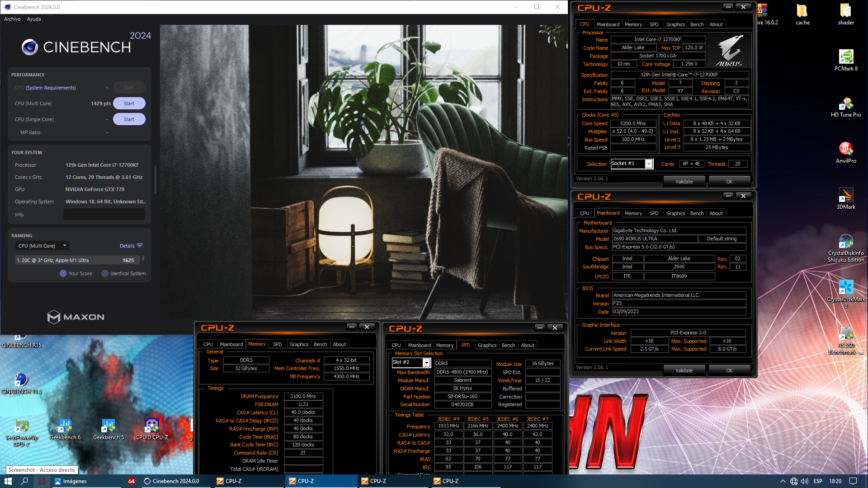Screen dimensions: 868x488
Task: Click 'Intel Core i7 12700KF' name field
Action: tap(658, 39)
